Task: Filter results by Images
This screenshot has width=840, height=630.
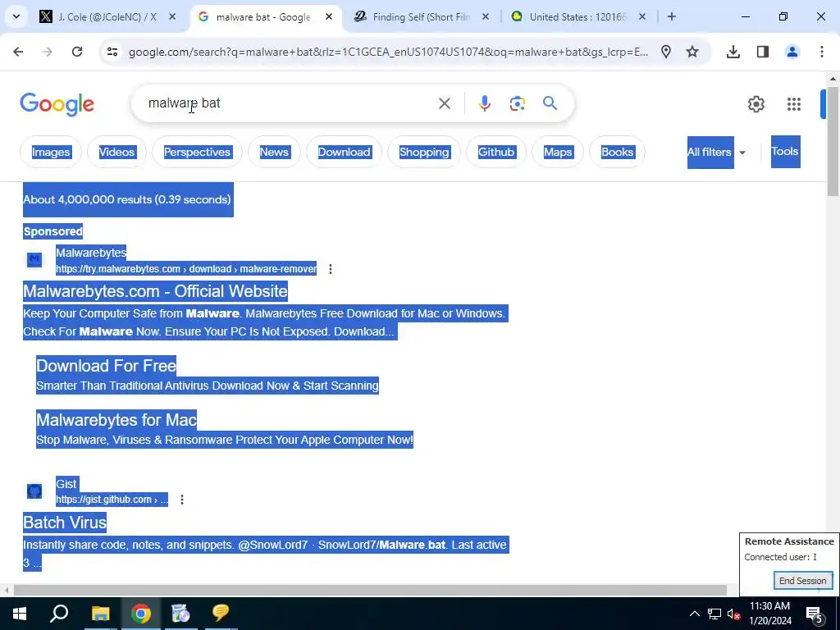Action: [51, 152]
